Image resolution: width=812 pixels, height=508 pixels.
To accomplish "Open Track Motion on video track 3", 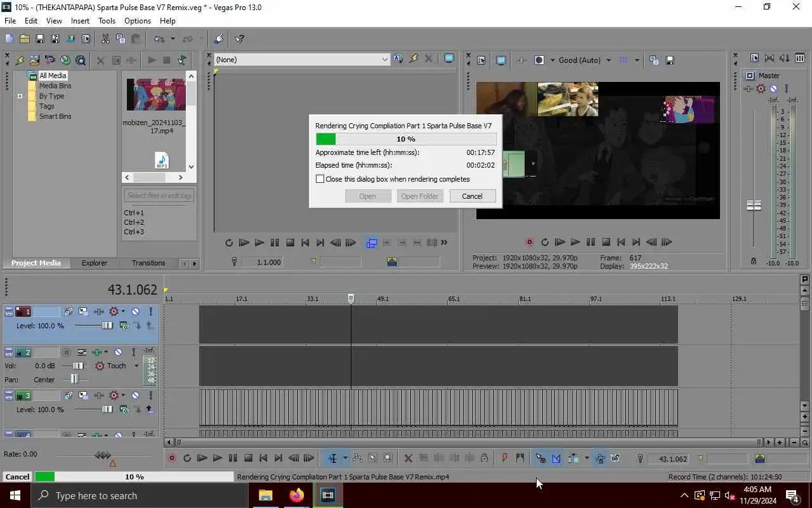I will click(x=83, y=395).
